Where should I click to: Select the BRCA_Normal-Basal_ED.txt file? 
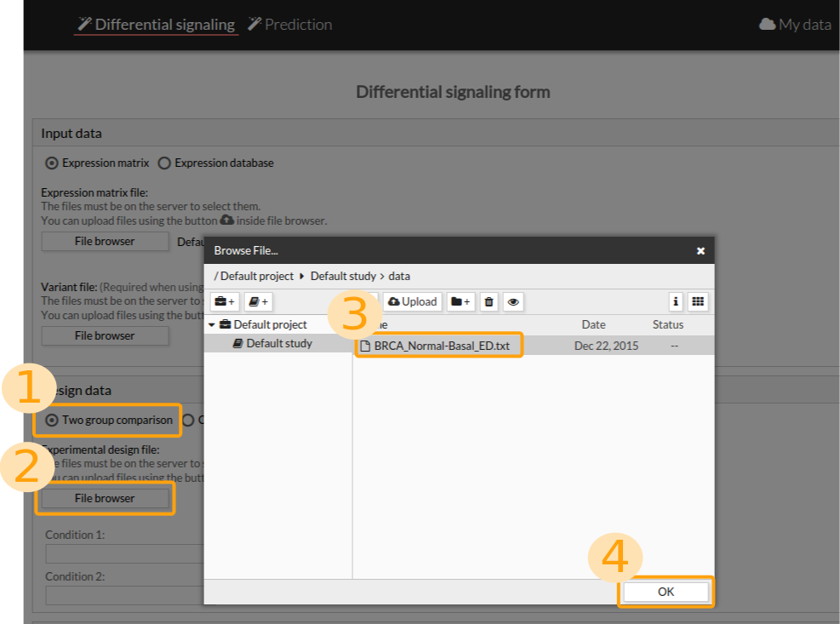(441, 346)
